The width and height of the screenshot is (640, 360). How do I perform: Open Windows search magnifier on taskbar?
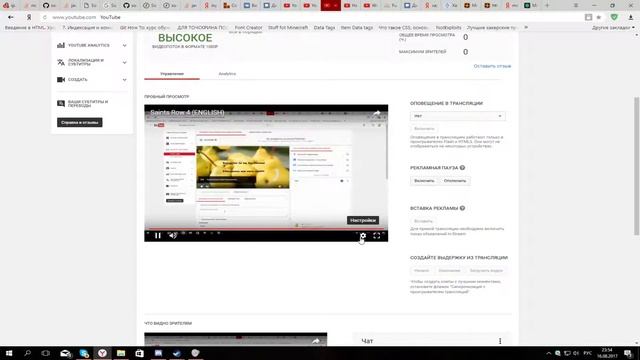pyautogui.click(x=27, y=353)
